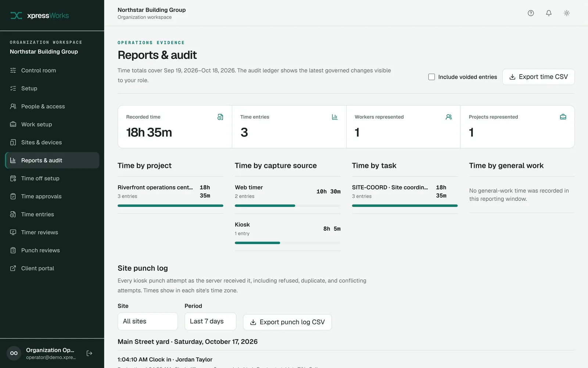This screenshot has width=588, height=368.
Task: Open the Site dropdown All sites
Action: pos(148,321)
